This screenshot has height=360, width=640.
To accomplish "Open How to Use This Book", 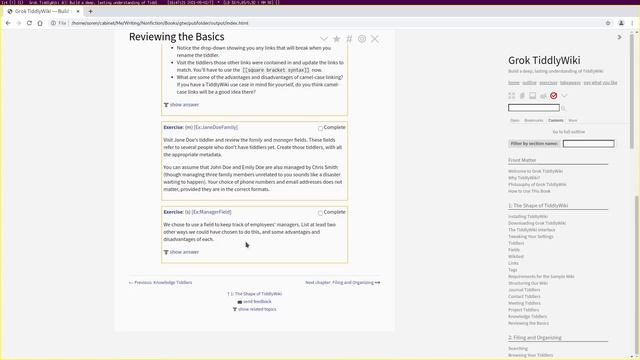I will [x=529, y=191].
